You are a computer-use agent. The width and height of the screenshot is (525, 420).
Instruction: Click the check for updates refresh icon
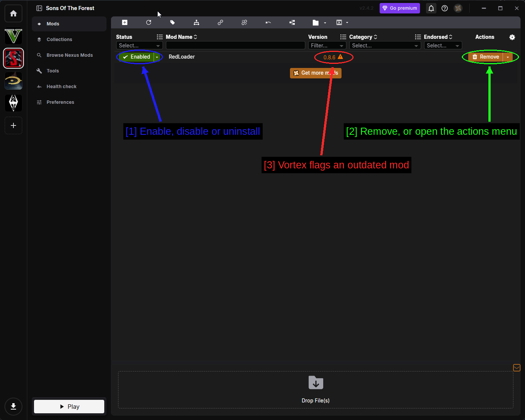[x=149, y=22]
